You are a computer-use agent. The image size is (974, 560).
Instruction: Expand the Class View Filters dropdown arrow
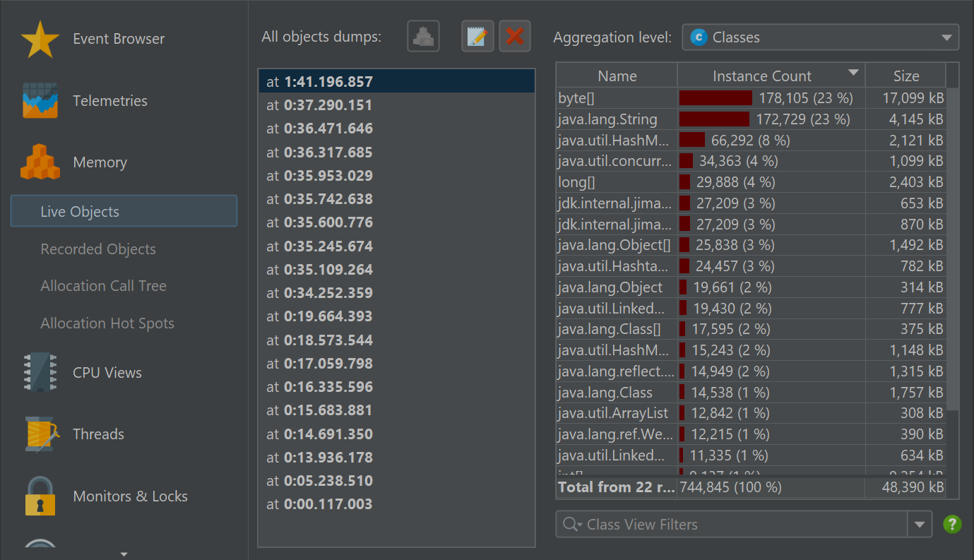coord(919,525)
